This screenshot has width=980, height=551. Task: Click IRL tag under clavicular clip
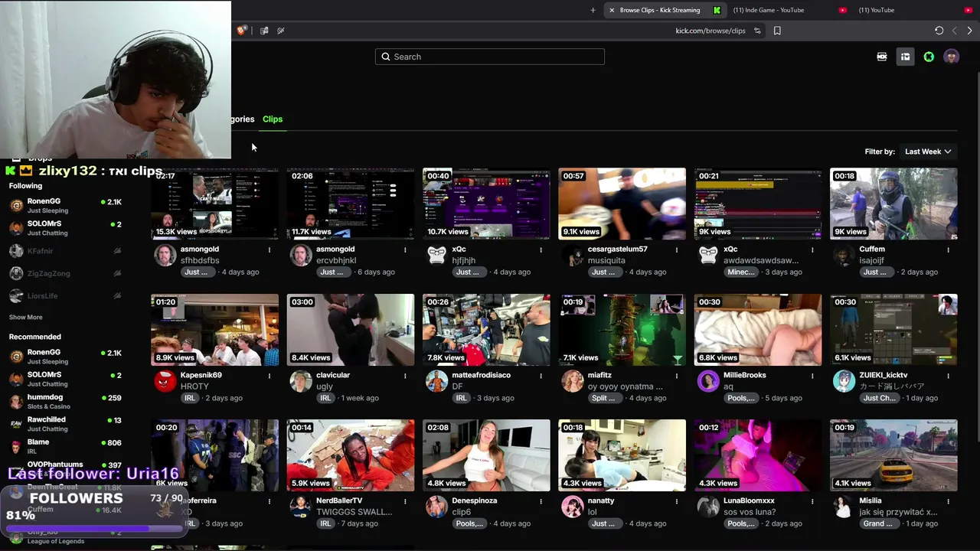[325, 398]
